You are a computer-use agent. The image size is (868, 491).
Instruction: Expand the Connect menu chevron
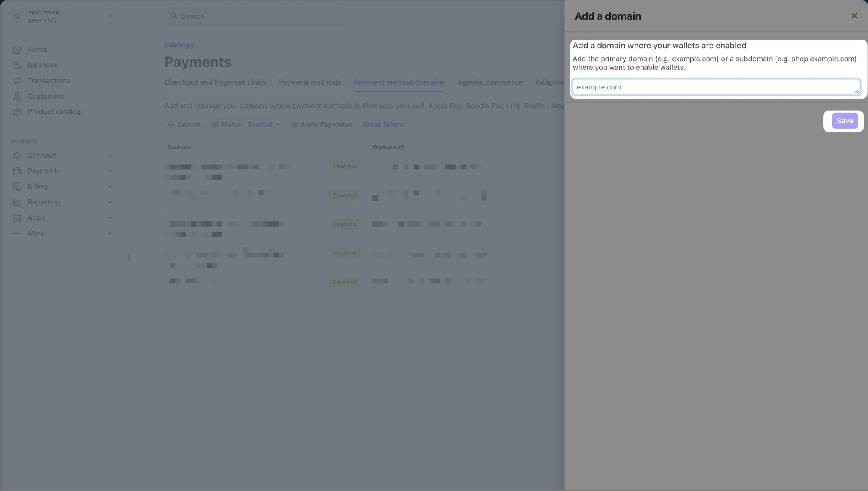tap(109, 155)
